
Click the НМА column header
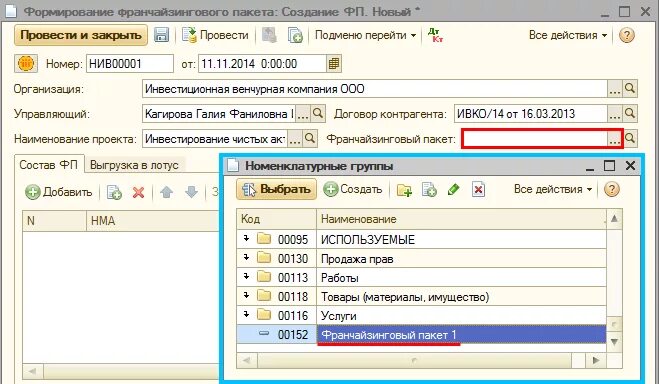point(152,221)
